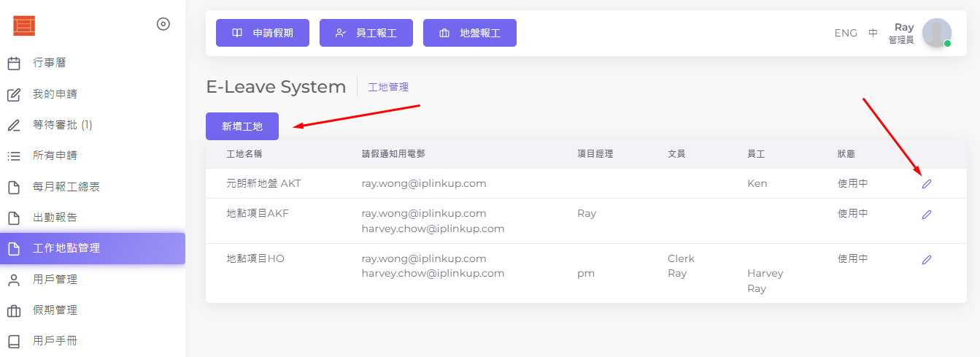Screen dimensions: 980x357
Task: Click harvey.chow email in 地點項目AKF row
Action: pyautogui.click(x=433, y=229)
